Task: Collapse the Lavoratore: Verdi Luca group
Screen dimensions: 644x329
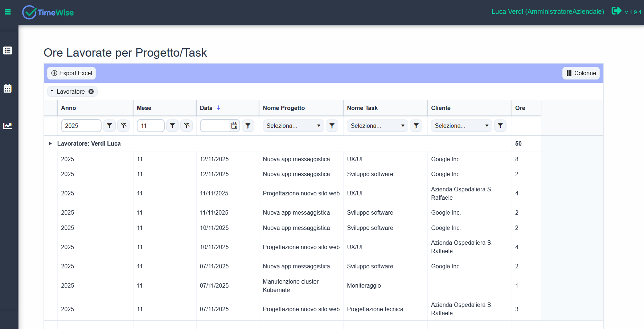Action: [x=50, y=143]
